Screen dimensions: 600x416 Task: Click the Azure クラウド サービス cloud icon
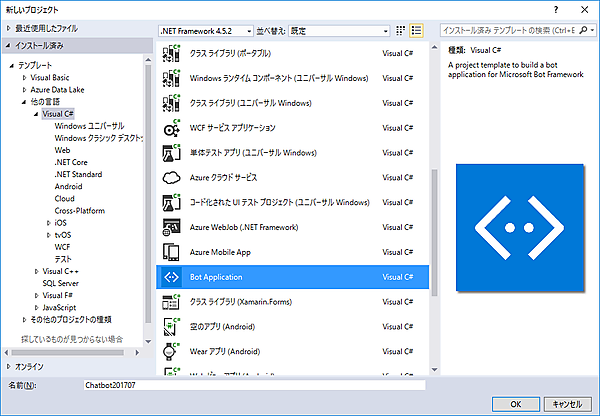pyautogui.click(x=170, y=177)
